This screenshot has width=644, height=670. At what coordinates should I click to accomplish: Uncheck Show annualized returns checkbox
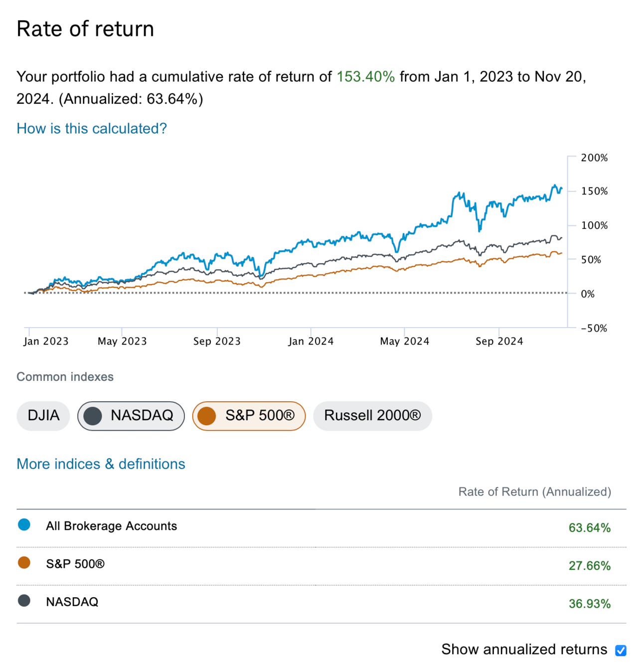point(621,650)
